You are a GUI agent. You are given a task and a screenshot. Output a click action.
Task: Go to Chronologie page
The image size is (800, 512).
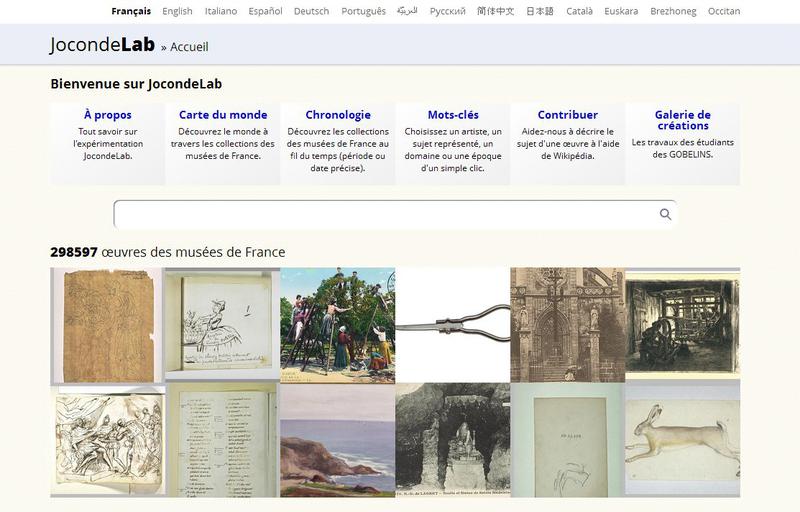[338, 115]
